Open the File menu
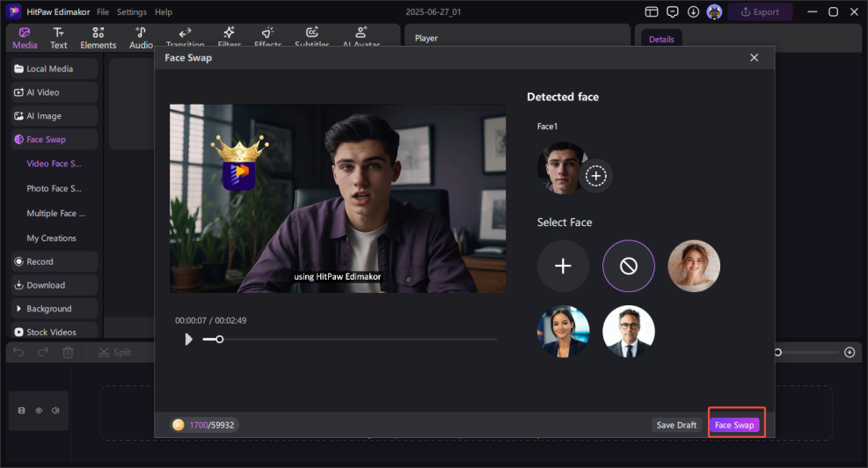 point(102,11)
